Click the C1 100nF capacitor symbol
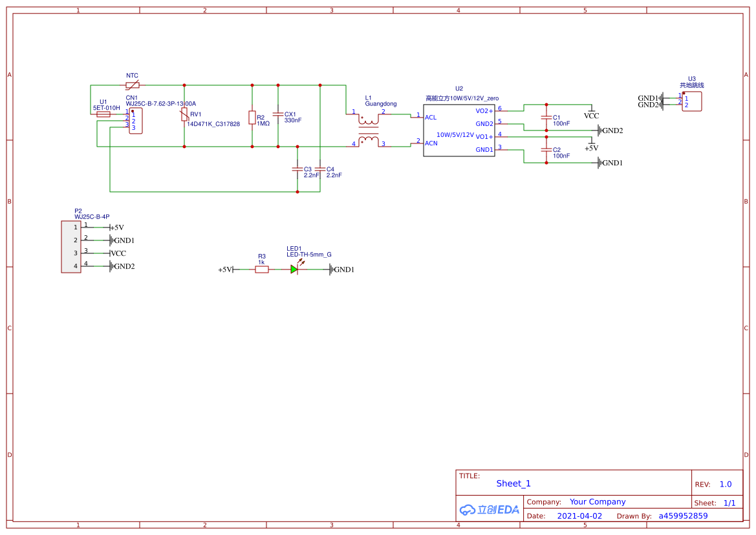The width and height of the screenshot is (756, 535). [546, 118]
